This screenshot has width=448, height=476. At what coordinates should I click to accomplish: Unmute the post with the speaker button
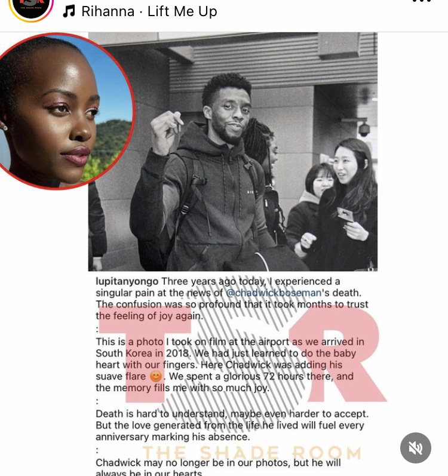point(416,448)
